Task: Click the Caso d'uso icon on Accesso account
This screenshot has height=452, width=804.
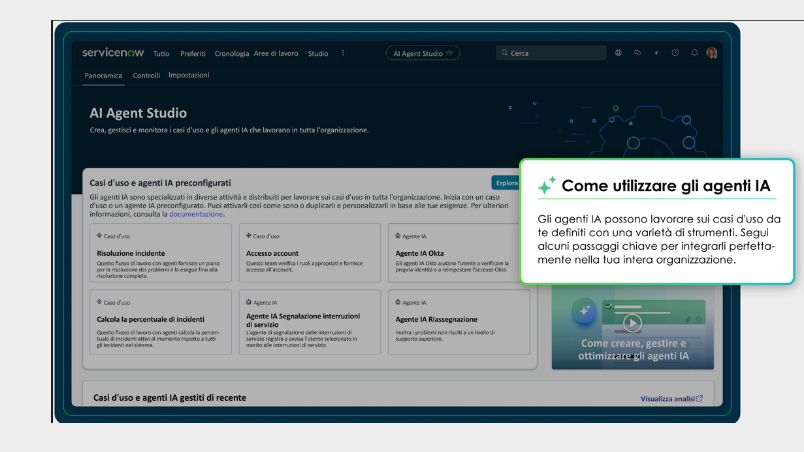Action: click(x=249, y=236)
